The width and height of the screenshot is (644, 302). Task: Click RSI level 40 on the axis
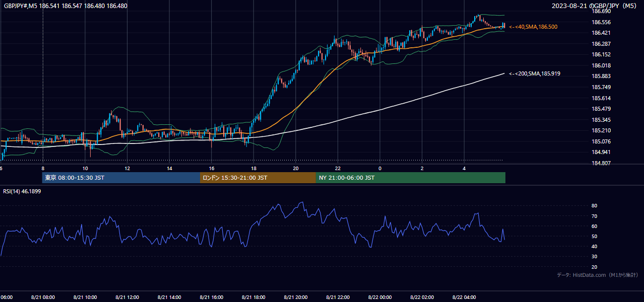[x=594, y=246]
